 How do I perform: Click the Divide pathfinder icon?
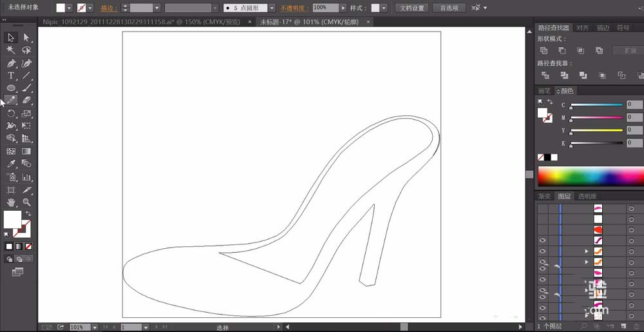[x=545, y=75]
